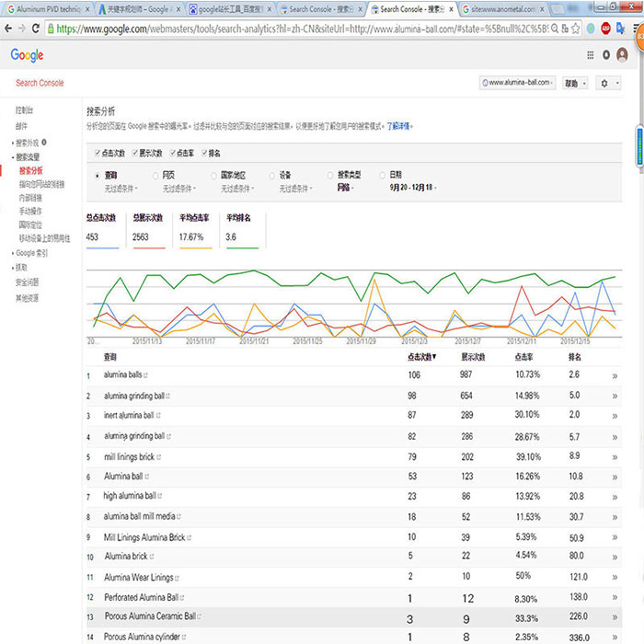Open Google notifications bell icon
Viewport: 644px width, 644px height.
pos(606,54)
